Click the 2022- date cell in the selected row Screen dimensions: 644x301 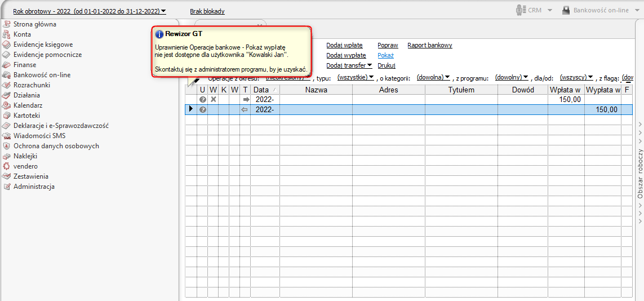pos(265,110)
